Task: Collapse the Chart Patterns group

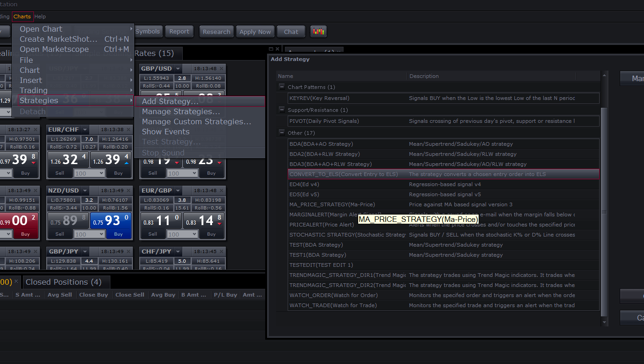Action: tap(282, 87)
